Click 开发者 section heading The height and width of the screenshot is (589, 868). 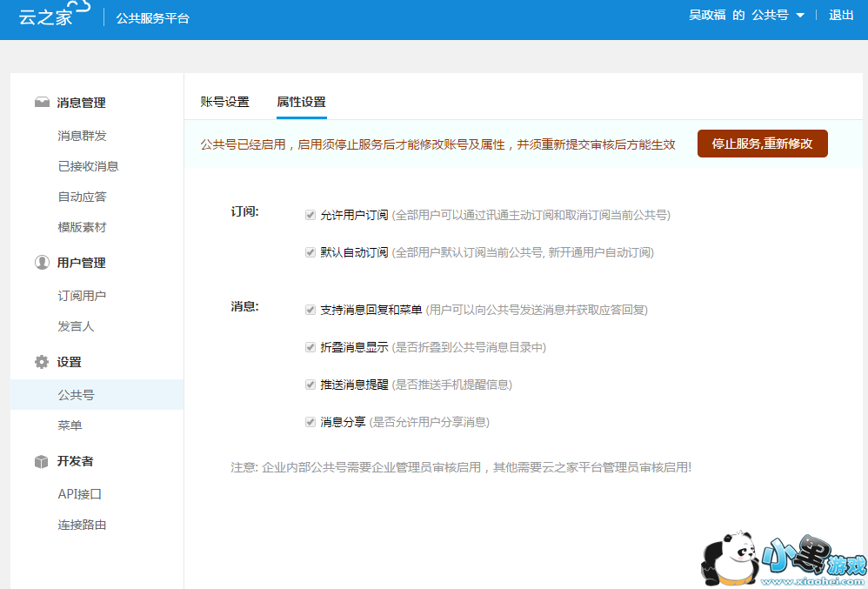(x=75, y=461)
